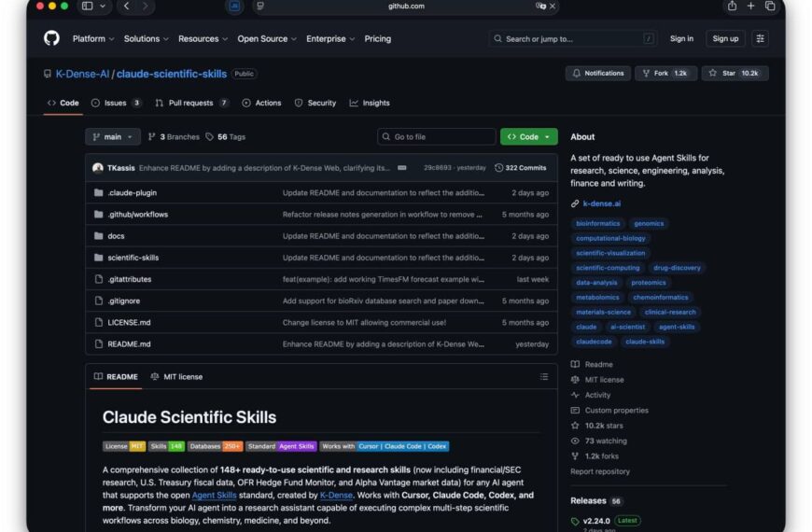Click the README outline list icon
The image size is (812, 532).
(544, 376)
